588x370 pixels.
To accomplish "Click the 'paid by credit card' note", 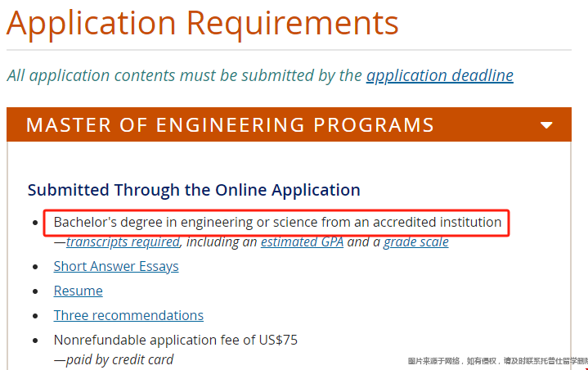I will pyautogui.click(x=114, y=359).
